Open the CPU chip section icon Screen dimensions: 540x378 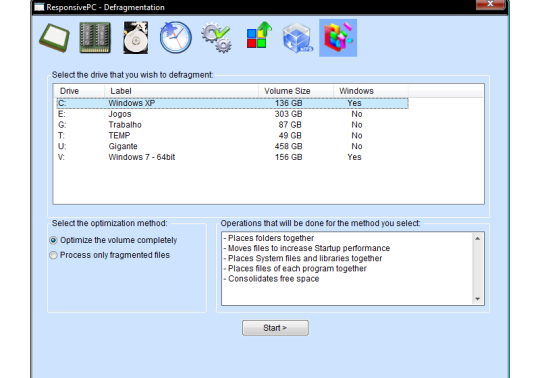54,38
